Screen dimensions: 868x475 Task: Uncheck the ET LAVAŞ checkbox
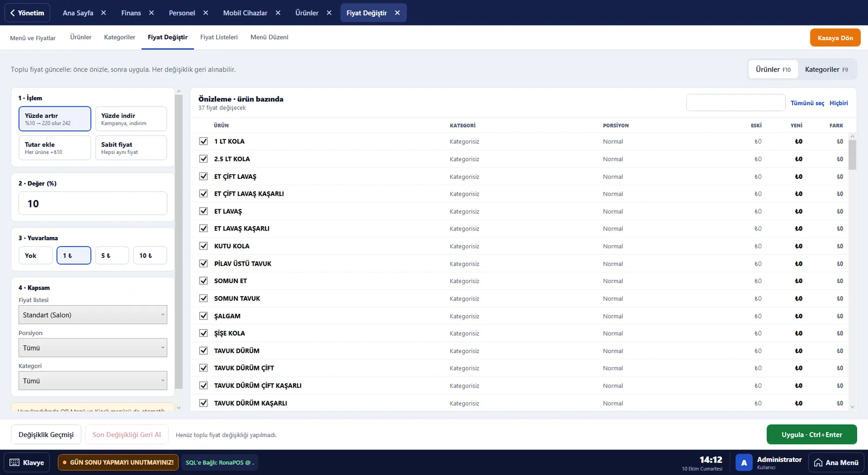coord(203,211)
